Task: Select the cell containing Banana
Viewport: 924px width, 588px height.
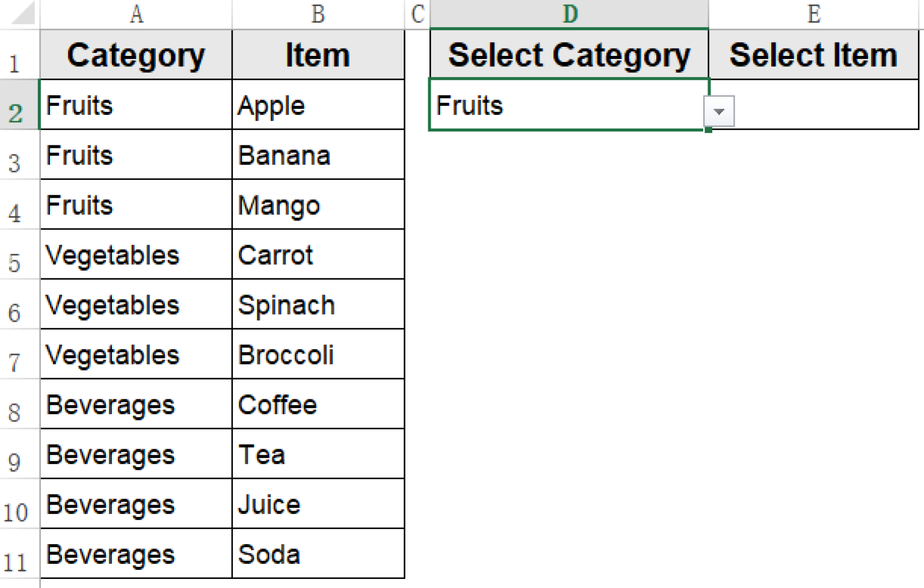Action: click(318, 155)
